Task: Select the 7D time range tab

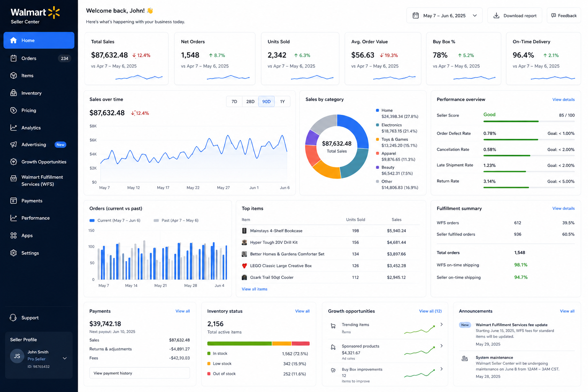Action: pos(234,101)
